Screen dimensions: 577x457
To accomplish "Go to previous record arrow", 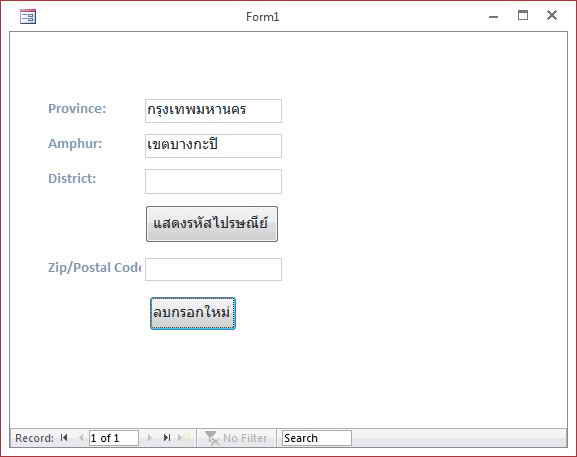I will 81,437.
